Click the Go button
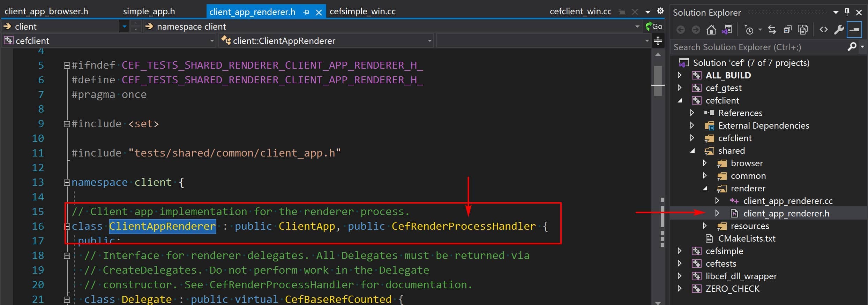 [x=654, y=26]
